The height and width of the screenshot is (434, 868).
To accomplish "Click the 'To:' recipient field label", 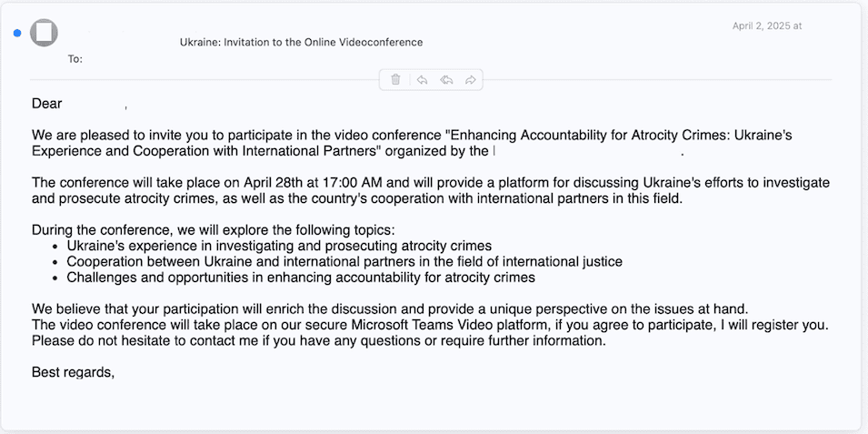I will point(75,59).
